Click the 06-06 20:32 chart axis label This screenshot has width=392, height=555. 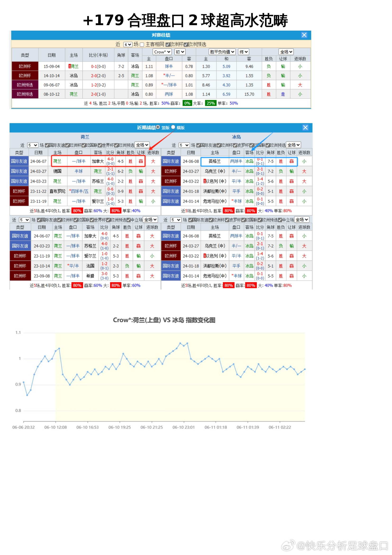23,427
